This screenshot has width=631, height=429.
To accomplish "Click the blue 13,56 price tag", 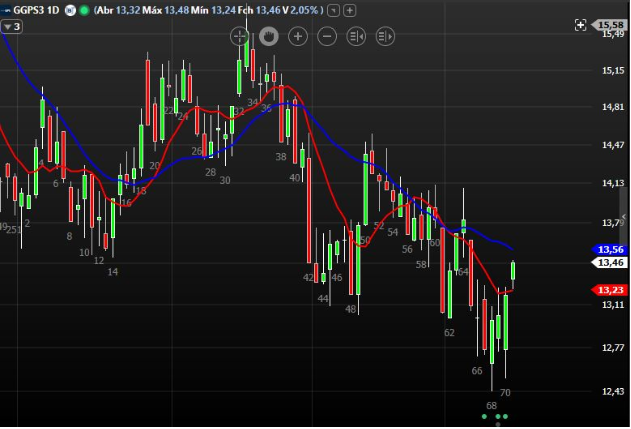I will 610,250.
